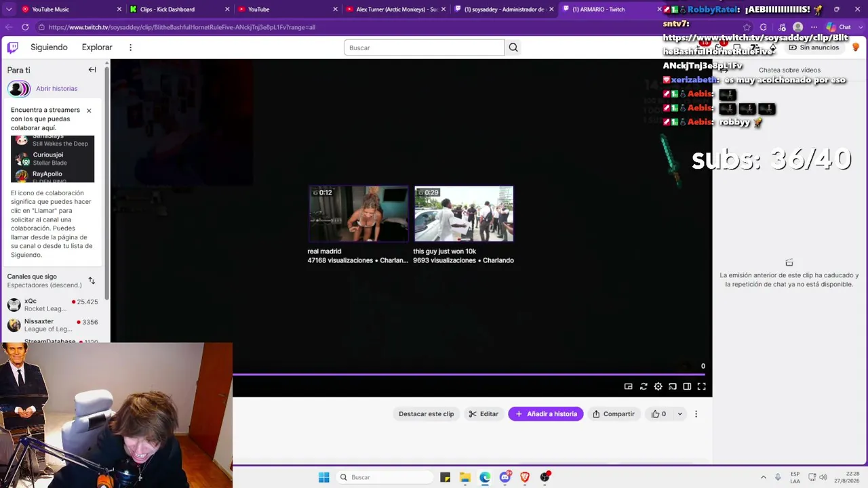Select Curiousjoi in collaboration list
Screen dimensions: 868x488
[x=52, y=159]
